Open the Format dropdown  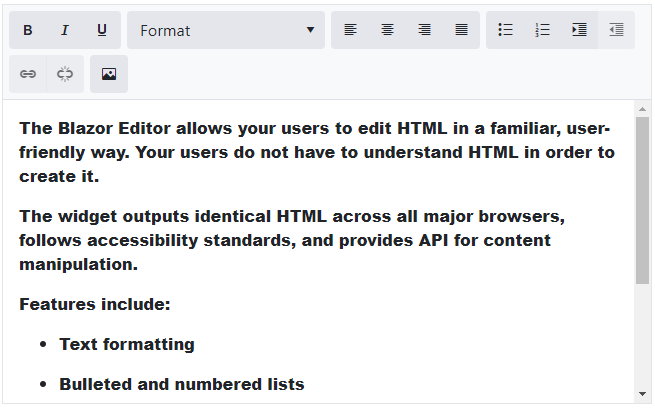226,30
